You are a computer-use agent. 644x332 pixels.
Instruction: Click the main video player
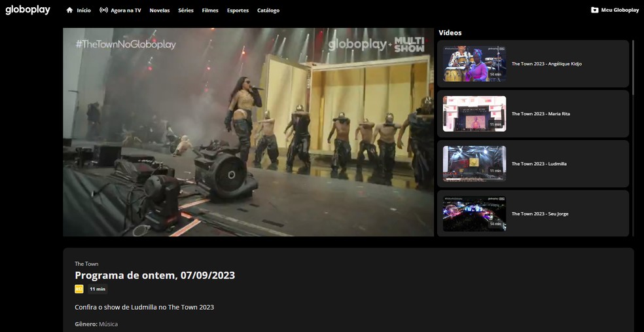click(x=248, y=132)
